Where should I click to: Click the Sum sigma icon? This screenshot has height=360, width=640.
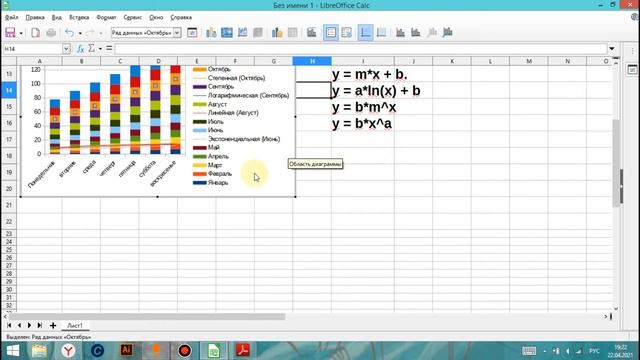coord(91,49)
